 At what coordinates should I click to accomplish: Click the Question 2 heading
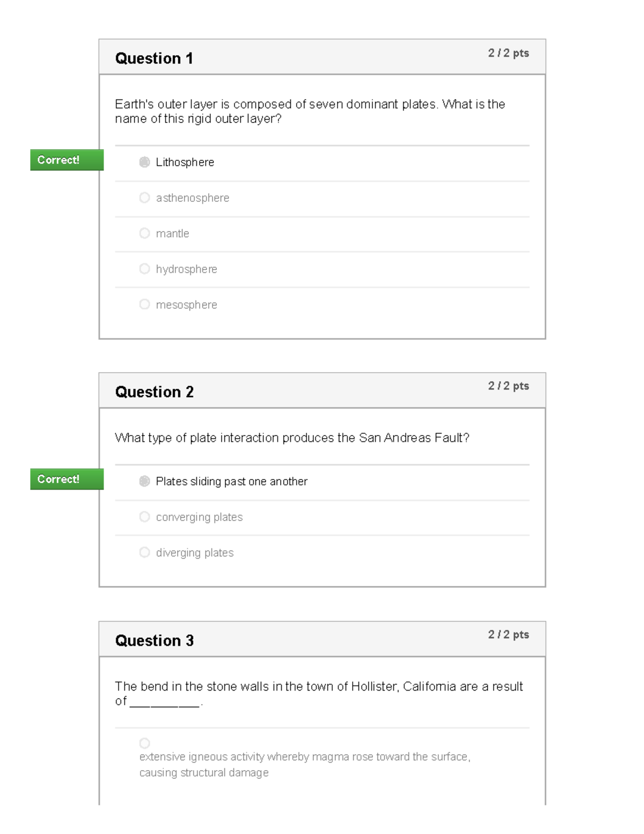(x=155, y=392)
